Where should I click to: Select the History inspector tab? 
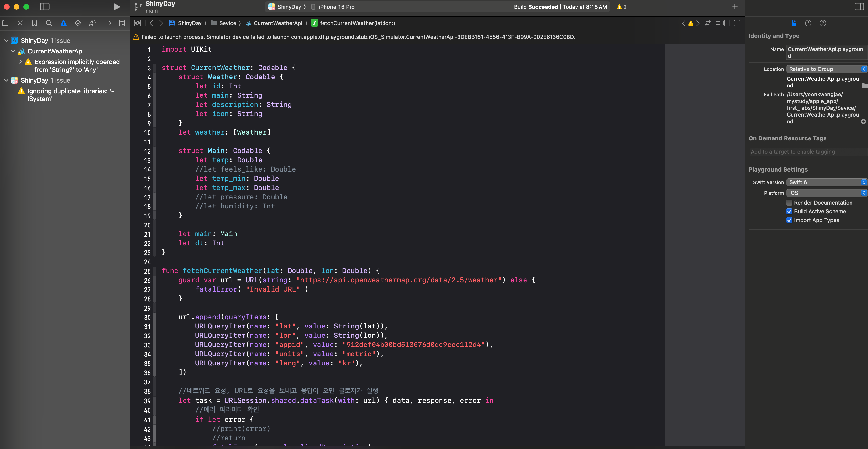click(808, 23)
